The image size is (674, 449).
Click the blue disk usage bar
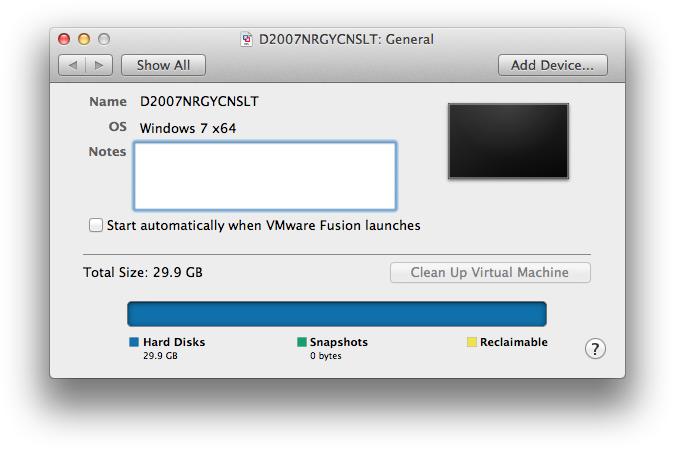click(x=337, y=314)
